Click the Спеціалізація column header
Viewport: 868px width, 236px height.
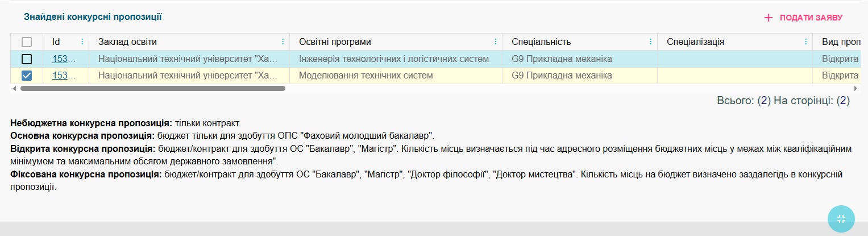[x=696, y=42]
